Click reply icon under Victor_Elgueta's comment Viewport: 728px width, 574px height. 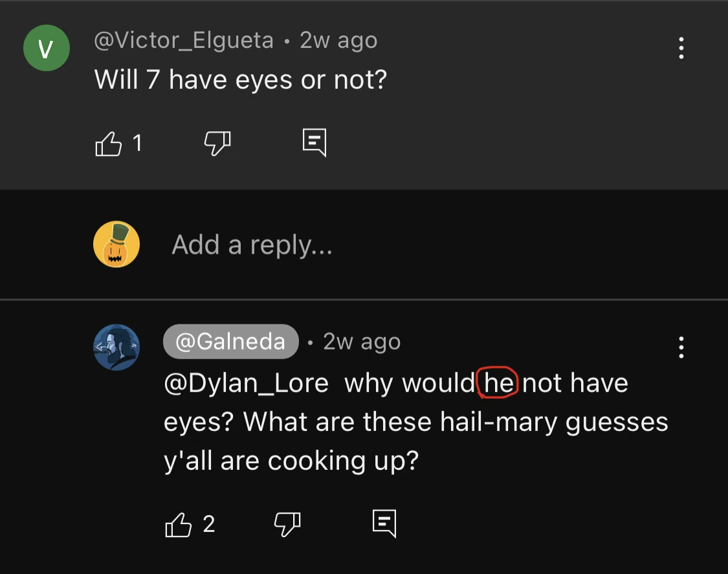314,143
